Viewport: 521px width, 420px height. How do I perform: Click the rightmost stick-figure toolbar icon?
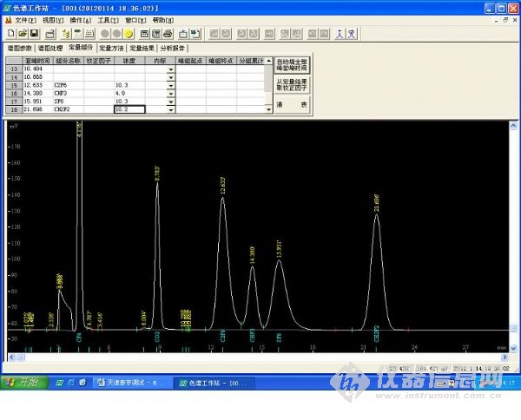[351, 34]
